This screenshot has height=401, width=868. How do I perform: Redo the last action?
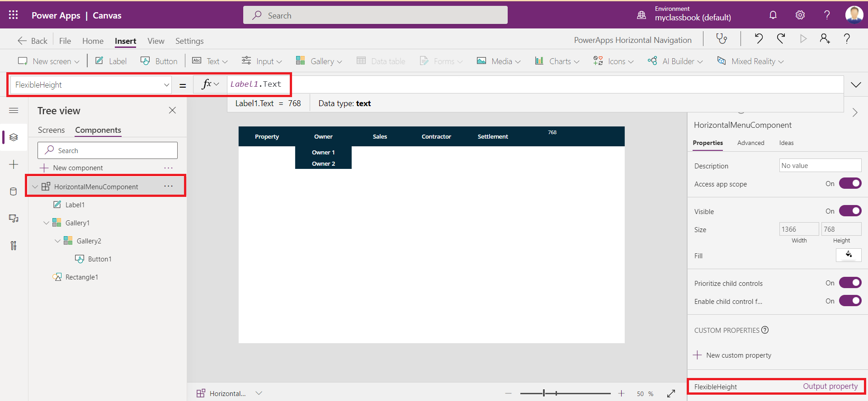(781, 39)
